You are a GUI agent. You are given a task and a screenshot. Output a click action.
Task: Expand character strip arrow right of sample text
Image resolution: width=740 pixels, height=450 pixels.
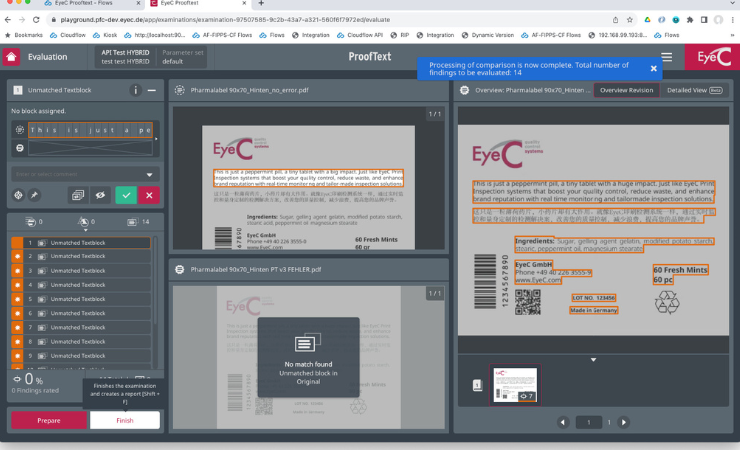coord(156,139)
